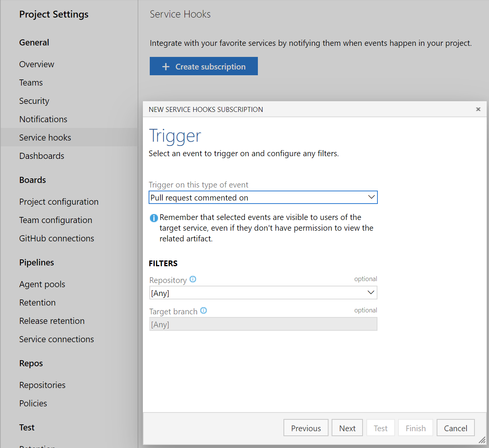Click the plus icon on Create subscription
Viewport: 489px width, 448px height.
[x=165, y=66]
